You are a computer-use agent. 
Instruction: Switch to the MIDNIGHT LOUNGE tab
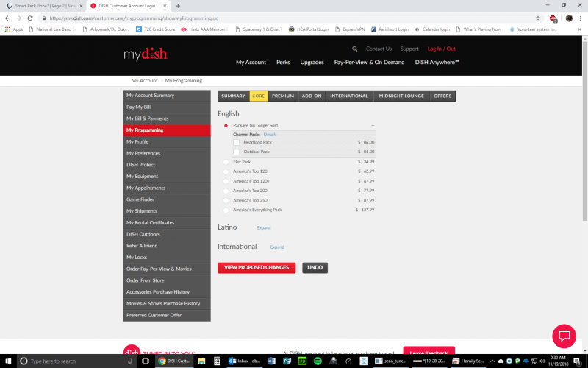click(x=401, y=96)
